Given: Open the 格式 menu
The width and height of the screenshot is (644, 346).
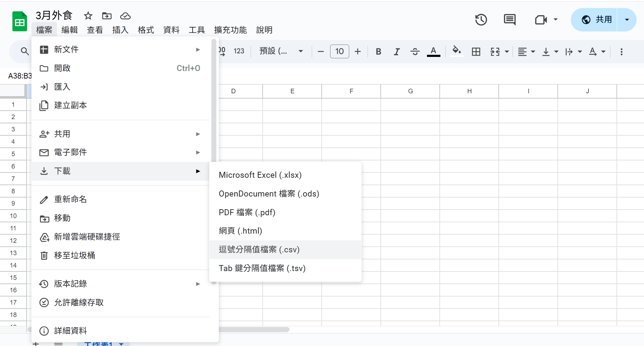Looking at the screenshot, I should 146,30.
